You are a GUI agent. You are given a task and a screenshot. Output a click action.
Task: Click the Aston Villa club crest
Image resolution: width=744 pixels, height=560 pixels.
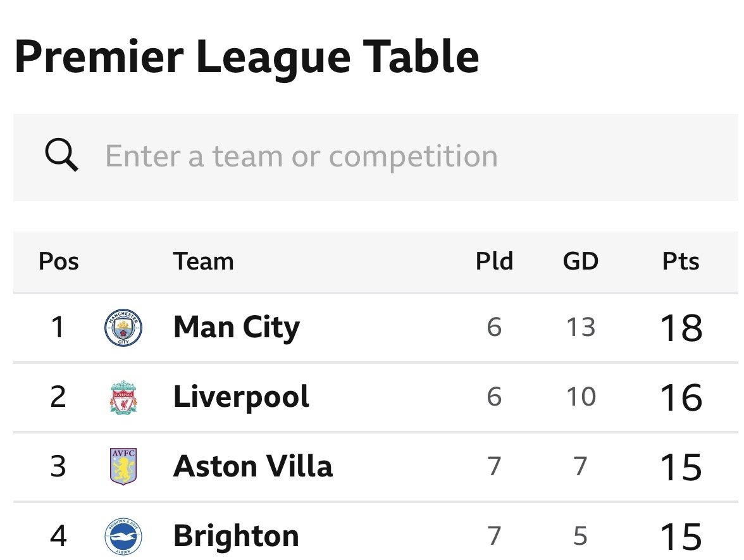pos(123,466)
